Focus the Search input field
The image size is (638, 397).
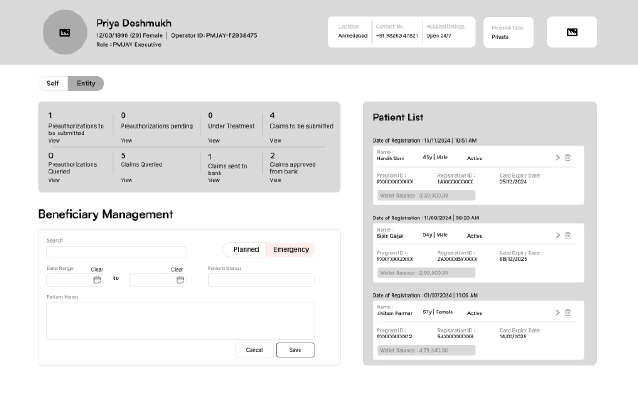pyautogui.click(x=116, y=252)
